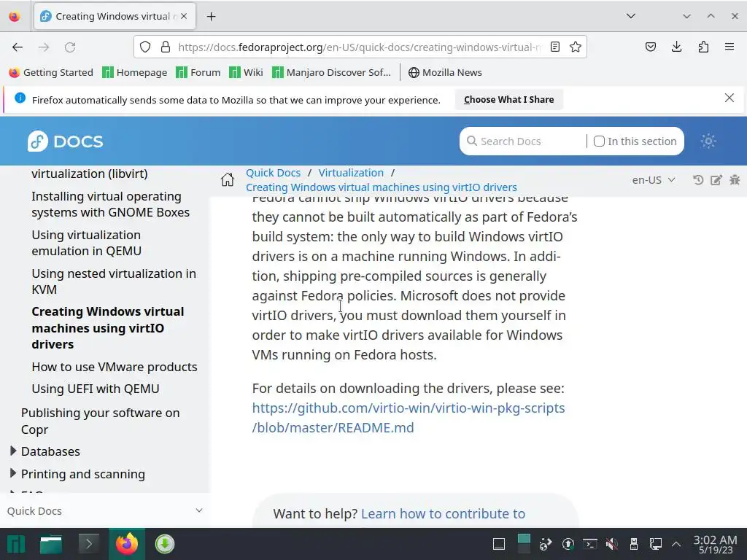Open the green download installer taskbar icon

[x=165, y=544]
